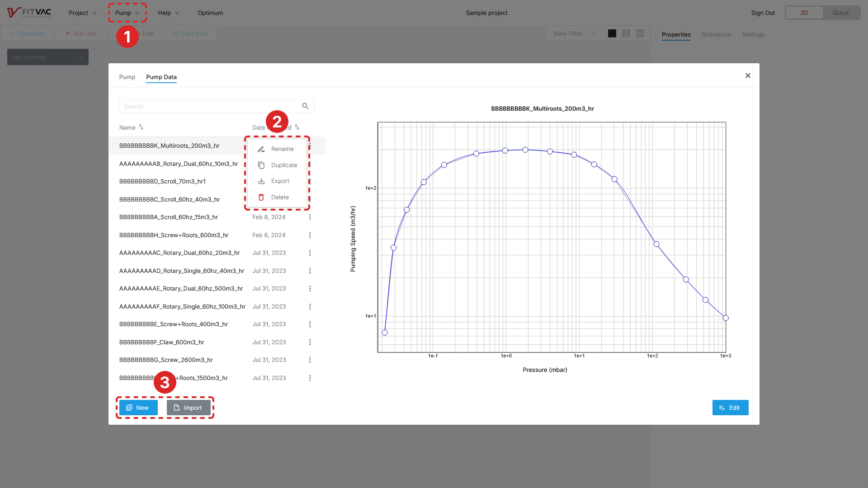
Task: Open options for AAAAAAAAAD_Rotary_Single_60hz_40m3_hr row
Action: (x=310, y=271)
